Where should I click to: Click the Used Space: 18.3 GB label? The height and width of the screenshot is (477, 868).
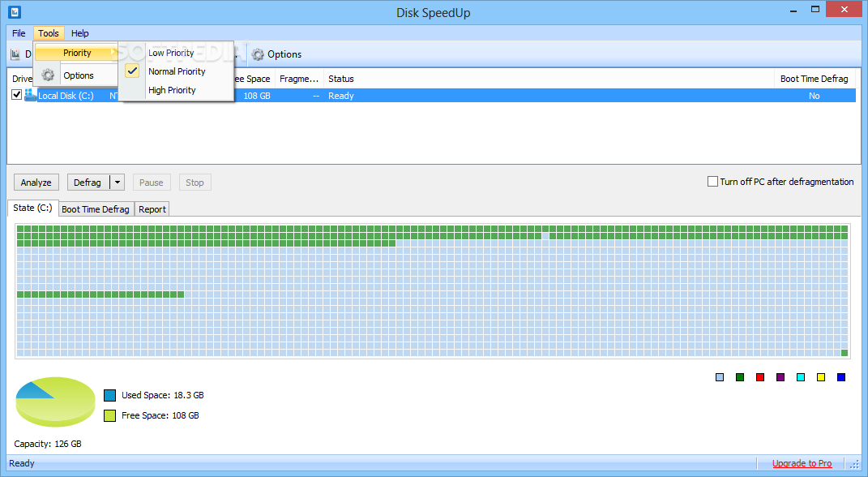(x=163, y=395)
